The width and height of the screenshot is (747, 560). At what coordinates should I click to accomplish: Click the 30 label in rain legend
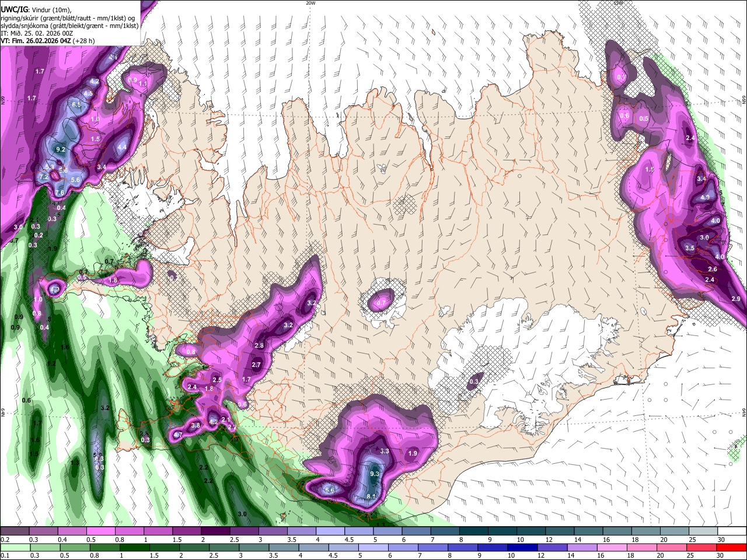721,555
